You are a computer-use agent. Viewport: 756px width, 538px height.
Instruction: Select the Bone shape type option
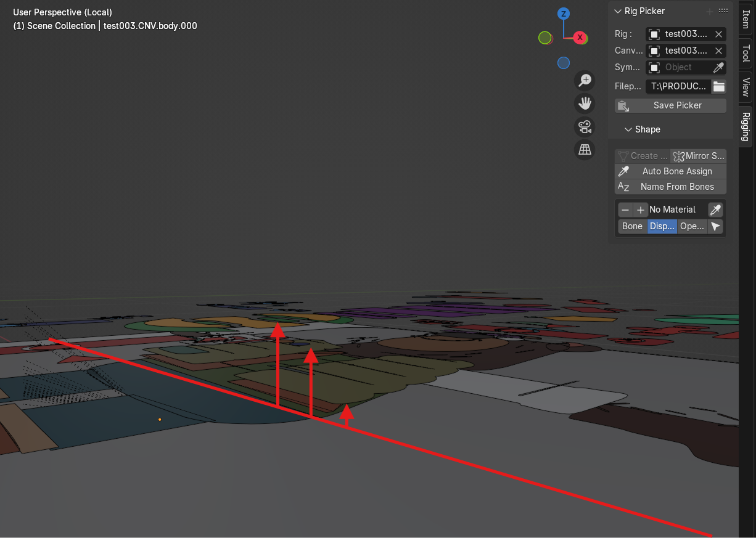pyautogui.click(x=632, y=226)
